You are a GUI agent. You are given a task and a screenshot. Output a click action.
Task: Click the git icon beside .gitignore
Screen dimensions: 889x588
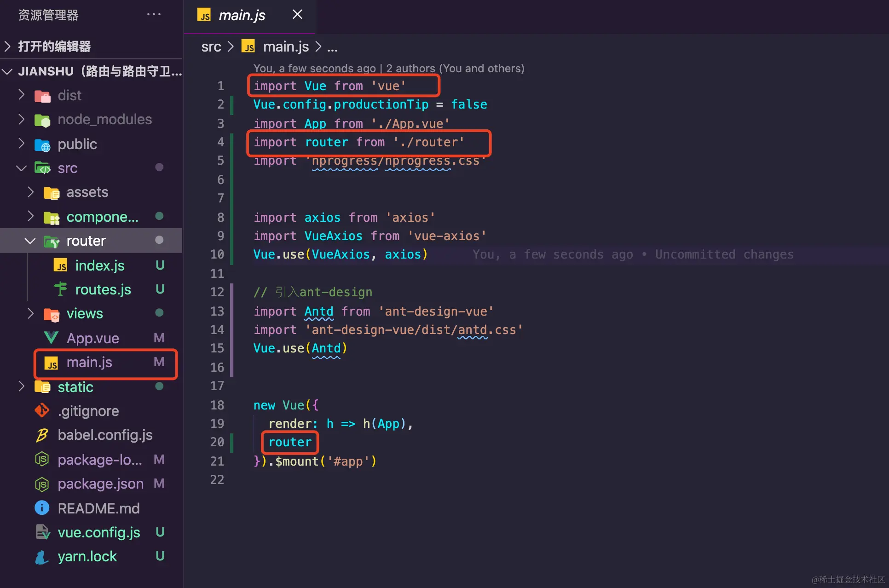tap(42, 410)
